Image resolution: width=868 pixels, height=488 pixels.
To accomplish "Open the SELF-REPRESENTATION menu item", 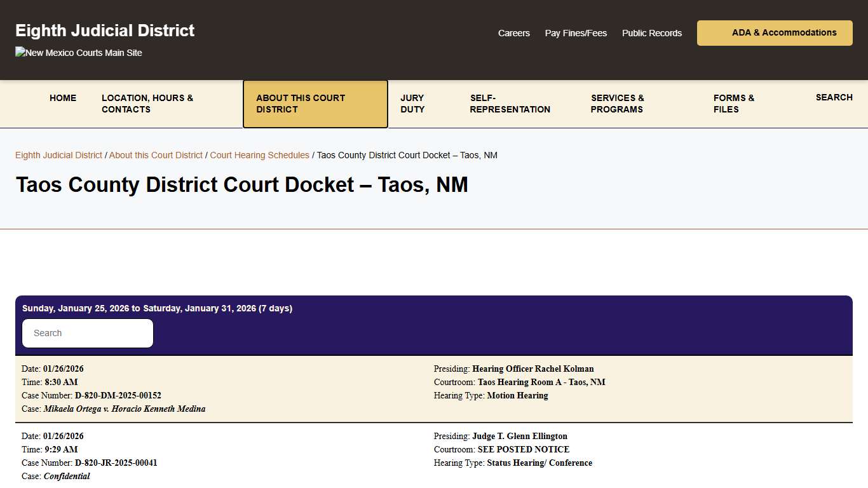I will (510, 104).
